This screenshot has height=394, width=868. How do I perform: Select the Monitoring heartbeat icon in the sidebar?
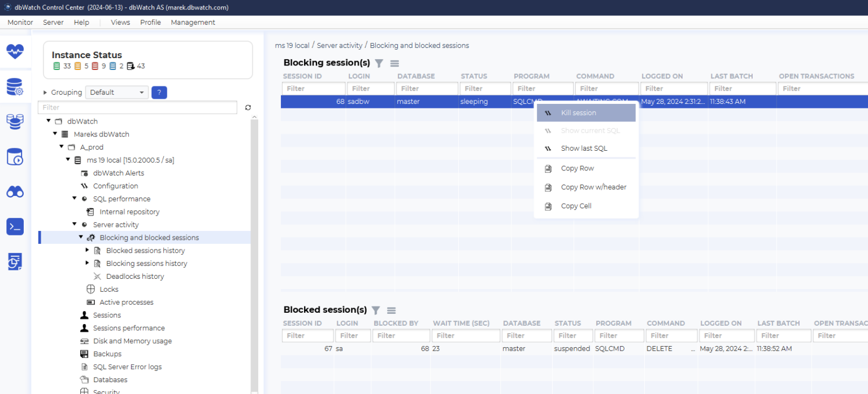[15, 51]
